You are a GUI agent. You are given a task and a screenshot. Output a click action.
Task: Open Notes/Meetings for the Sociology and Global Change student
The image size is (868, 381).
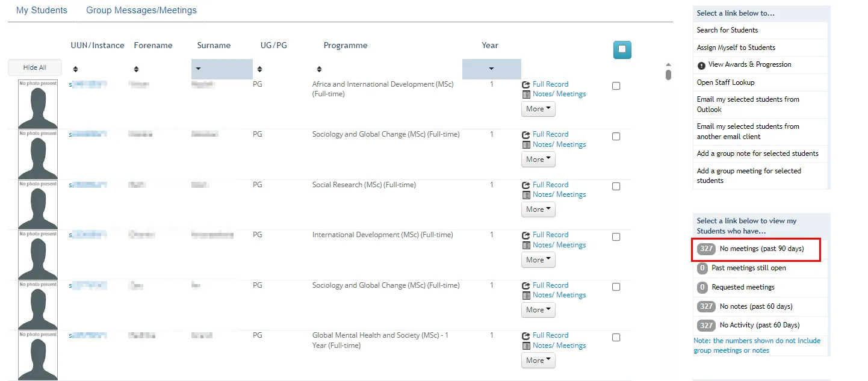pos(559,144)
